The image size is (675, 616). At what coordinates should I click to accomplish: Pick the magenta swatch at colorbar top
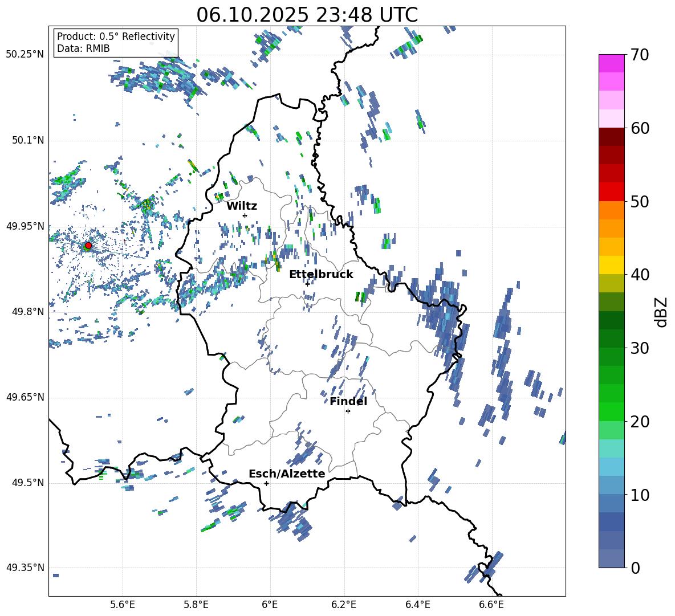pyautogui.click(x=612, y=63)
